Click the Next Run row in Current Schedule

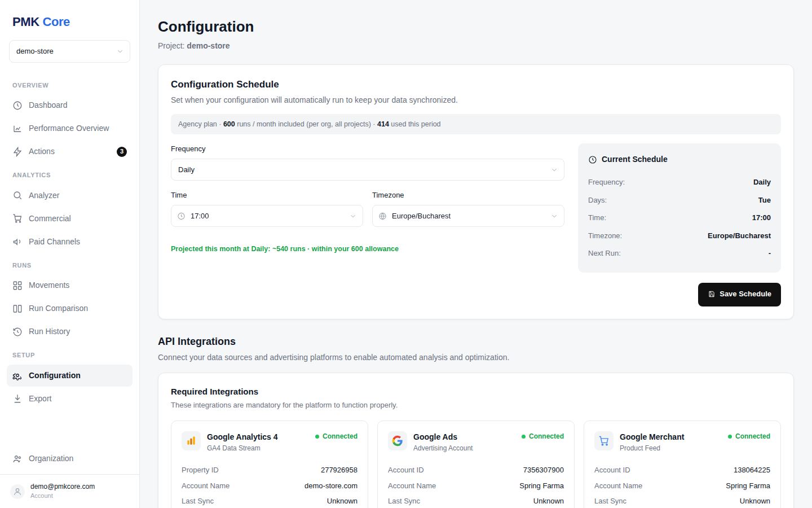point(679,253)
